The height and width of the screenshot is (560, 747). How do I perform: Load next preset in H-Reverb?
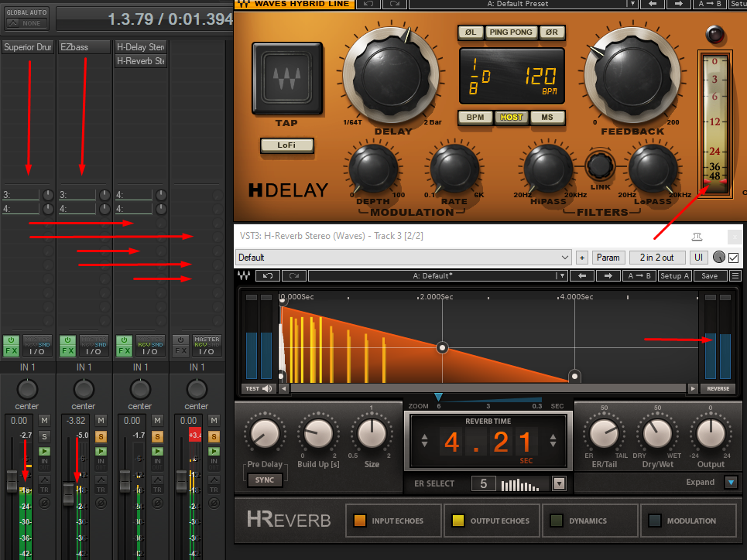(x=608, y=275)
